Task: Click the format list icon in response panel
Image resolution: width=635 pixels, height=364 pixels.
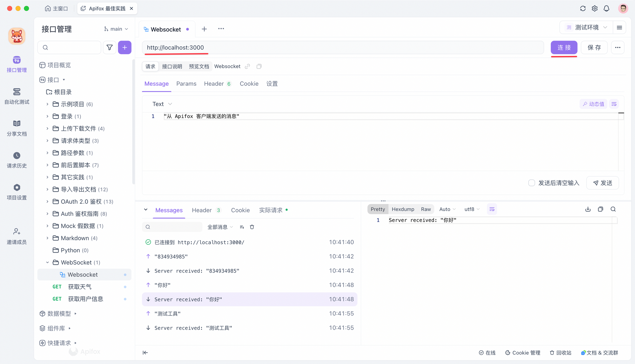Action: click(492, 209)
